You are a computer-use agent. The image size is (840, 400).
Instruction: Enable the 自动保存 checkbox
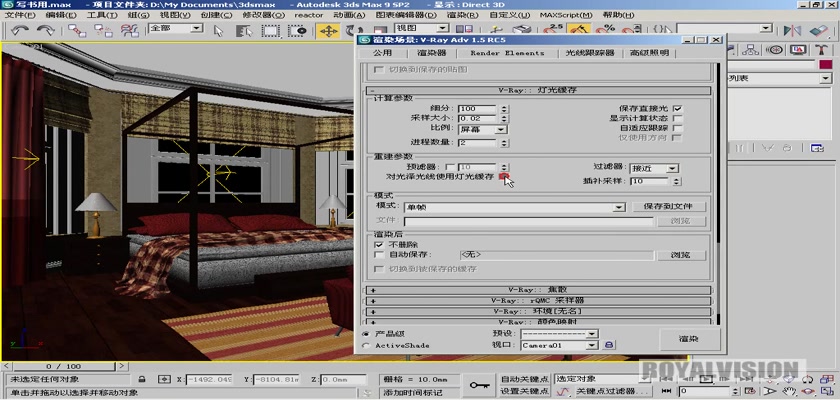[379, 255]
